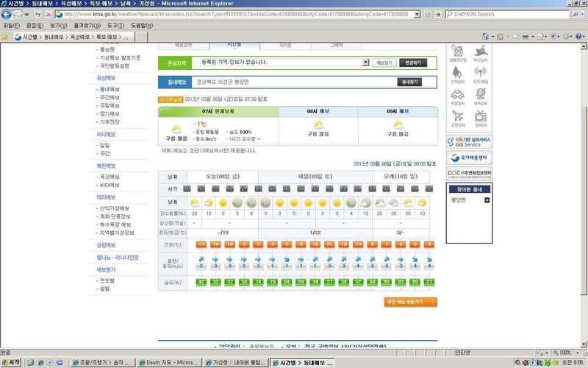The image size is (588, 368).
Task: Click the Refresh page icon
Action: (38, 14)
